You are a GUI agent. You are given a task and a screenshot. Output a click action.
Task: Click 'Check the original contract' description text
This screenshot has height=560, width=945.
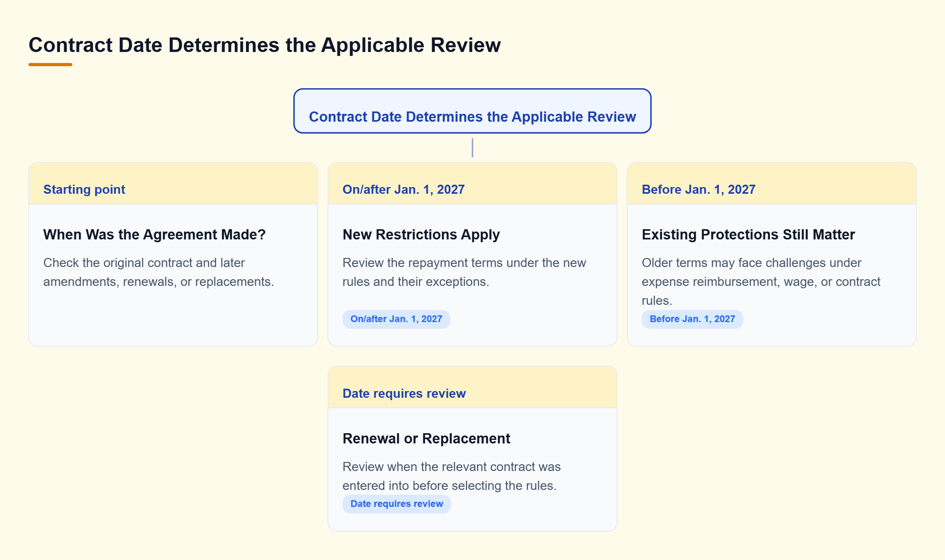pos(159,272)
